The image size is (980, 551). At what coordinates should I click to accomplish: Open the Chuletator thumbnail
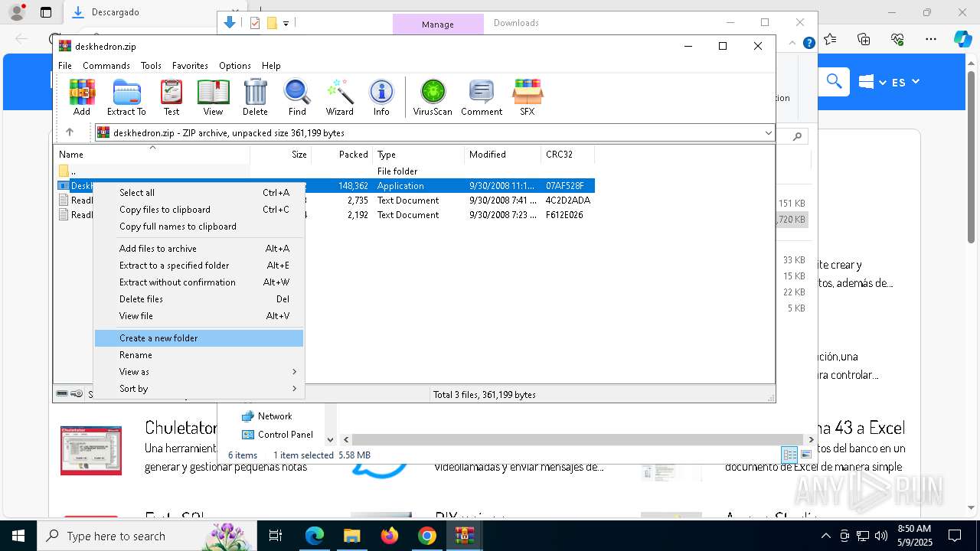pos(91,451)
